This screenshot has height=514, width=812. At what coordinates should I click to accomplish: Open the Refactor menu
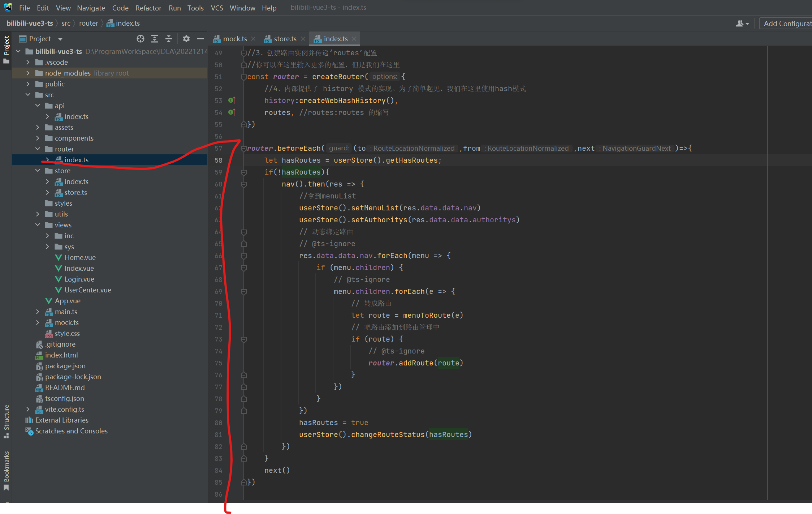(148, 8)
